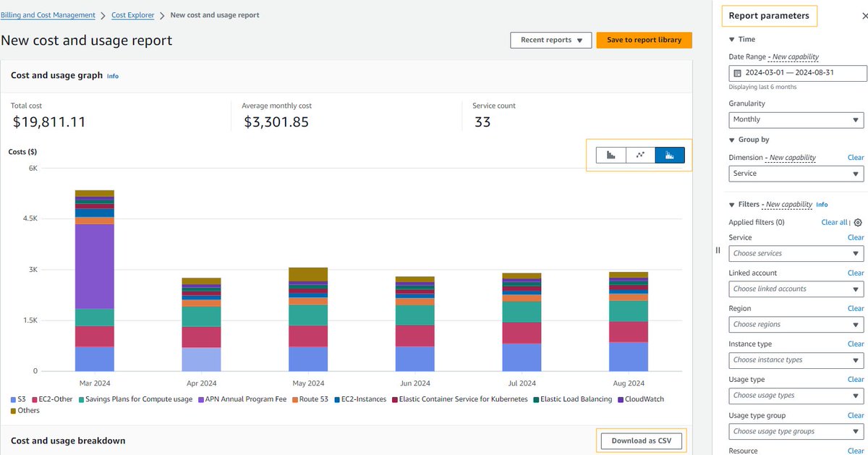This screenshot has width=868, height=455.
Task: Switch to the line chart view icon
Action: 639,154
